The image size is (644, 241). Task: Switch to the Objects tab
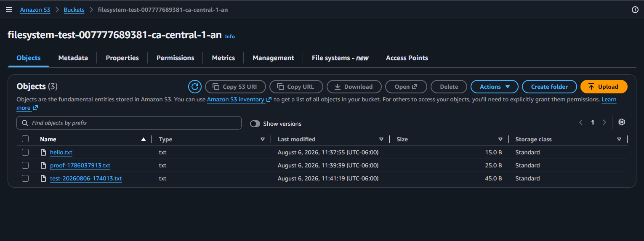29,58
